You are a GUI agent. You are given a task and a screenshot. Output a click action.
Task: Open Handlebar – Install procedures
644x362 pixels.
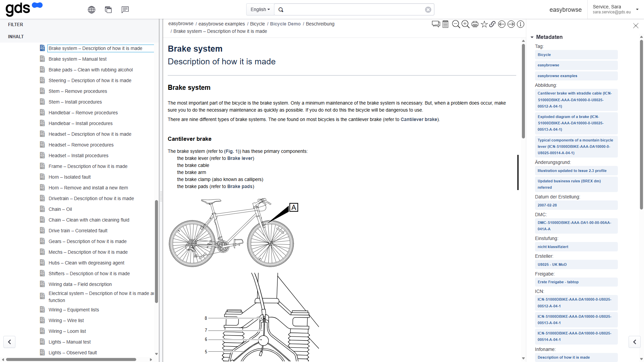click(80, 123)
